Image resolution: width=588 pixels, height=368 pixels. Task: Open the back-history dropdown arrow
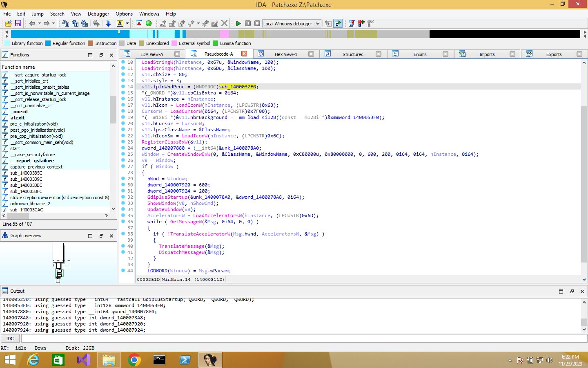coord(39,23)
